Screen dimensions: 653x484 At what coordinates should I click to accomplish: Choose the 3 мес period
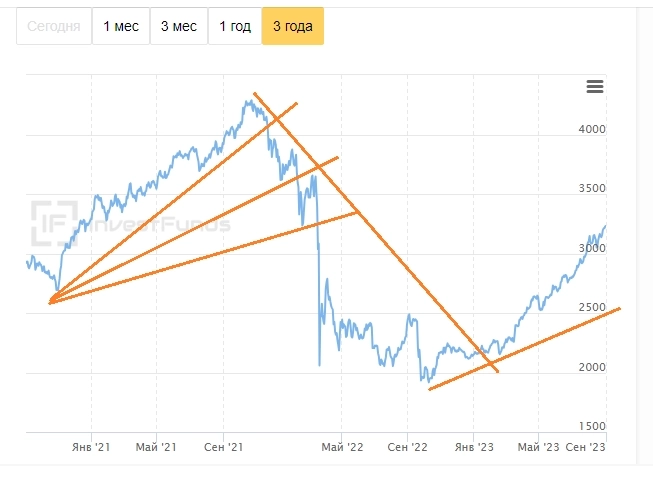[178, 26]
